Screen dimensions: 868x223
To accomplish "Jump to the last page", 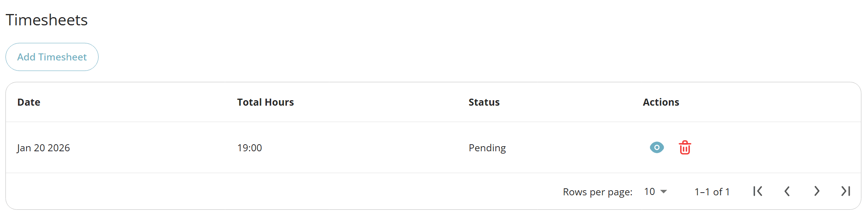I will pyautogui.click(x=846, y=191).
